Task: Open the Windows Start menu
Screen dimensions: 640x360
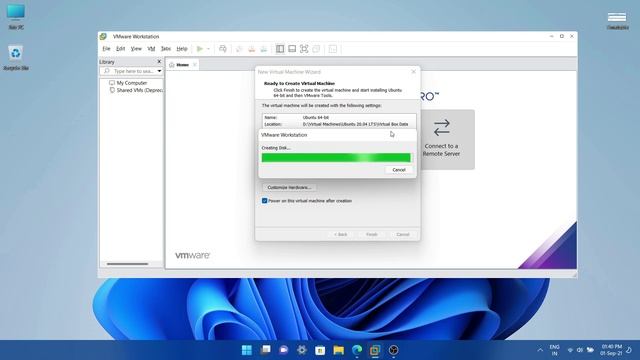Action: [x=247, y=350]
